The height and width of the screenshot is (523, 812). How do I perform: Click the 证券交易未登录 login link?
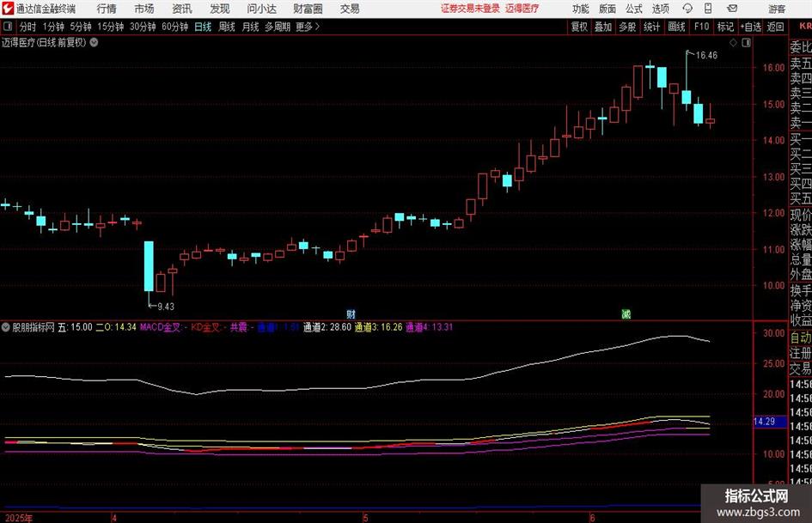click(470, 9)
